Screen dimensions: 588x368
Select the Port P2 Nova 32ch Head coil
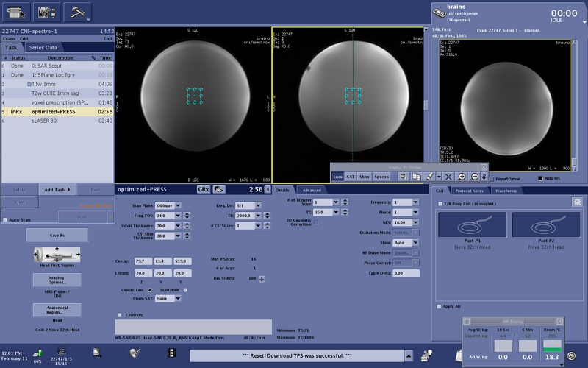pos(546,224)
